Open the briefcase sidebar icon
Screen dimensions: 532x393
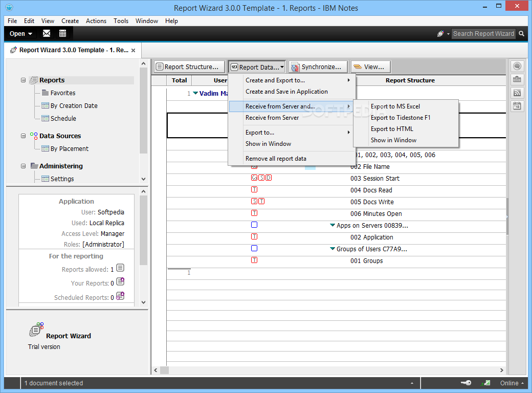(517, 80)
